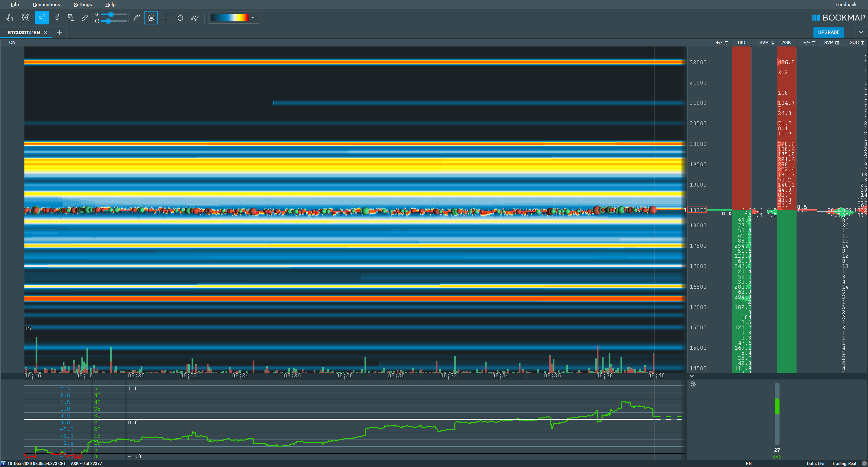Open the stacked layers icon
Screen dimensions: 868x467
click(71, 18)
